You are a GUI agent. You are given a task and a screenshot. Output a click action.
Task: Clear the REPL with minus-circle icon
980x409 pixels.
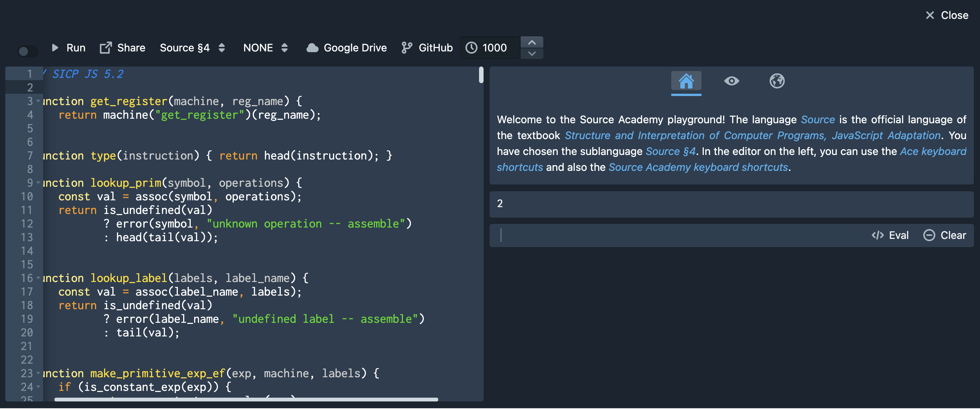pos(929,235)
